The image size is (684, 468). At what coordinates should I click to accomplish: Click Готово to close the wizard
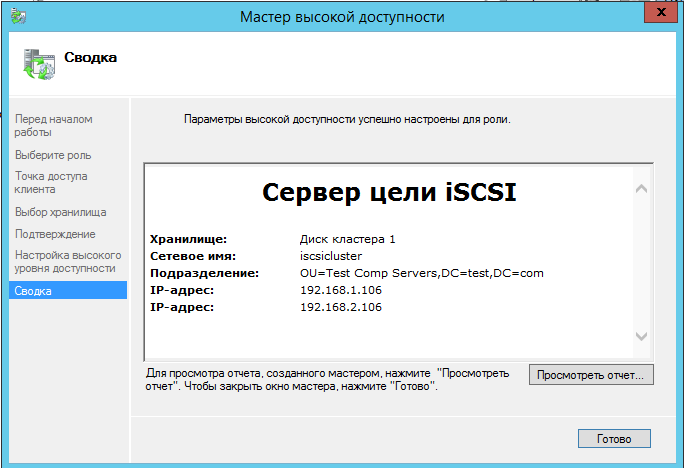(x=614, y=439)
